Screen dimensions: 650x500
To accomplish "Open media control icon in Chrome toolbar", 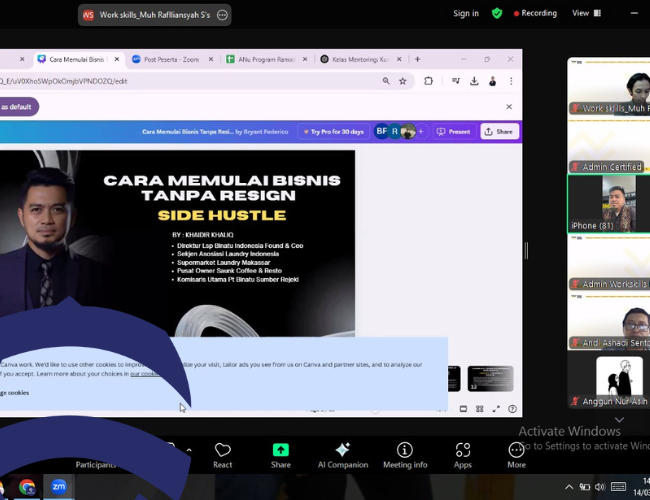I will 456,81.
